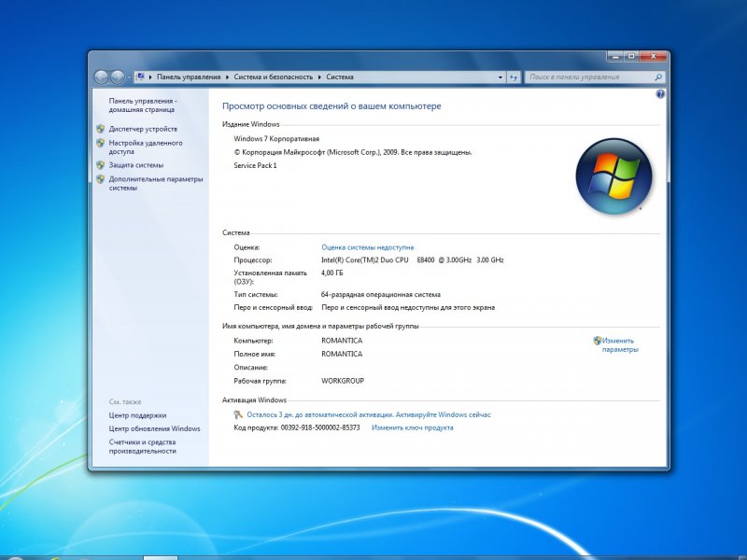Open Центр поддержки link

pos(137,415)
